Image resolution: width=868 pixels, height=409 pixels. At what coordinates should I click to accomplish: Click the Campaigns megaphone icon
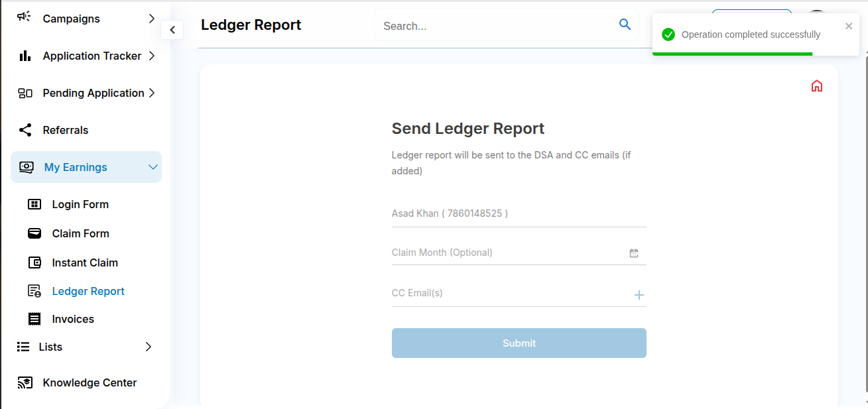tap(25, 17)
